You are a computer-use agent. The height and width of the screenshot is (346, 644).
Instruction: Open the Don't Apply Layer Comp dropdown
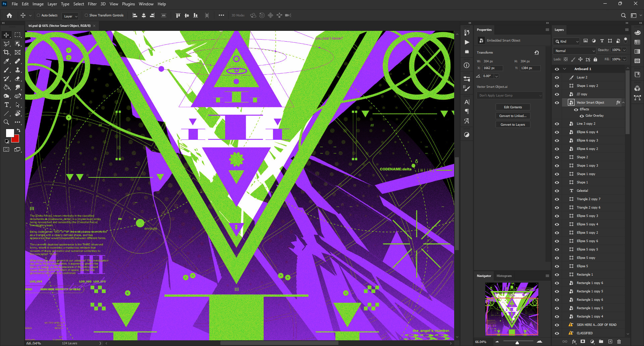(510, 96)
